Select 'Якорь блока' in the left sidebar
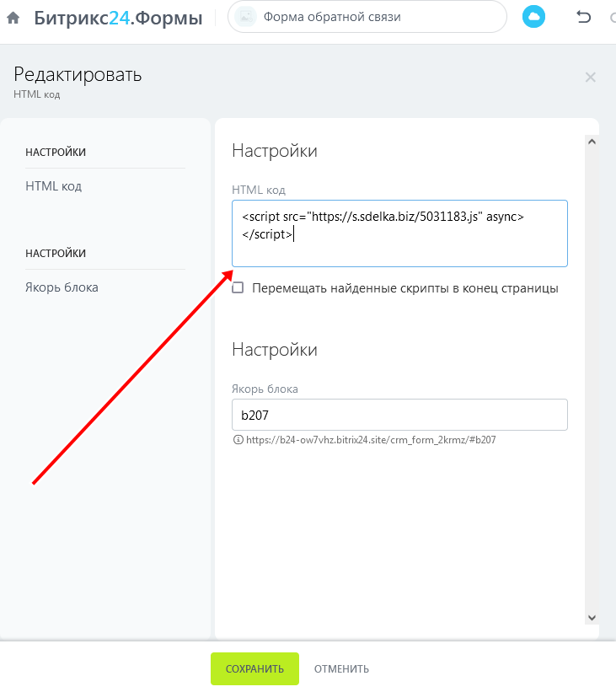The height and width of the screenshot is (692, 616). (x=62, y=287)
